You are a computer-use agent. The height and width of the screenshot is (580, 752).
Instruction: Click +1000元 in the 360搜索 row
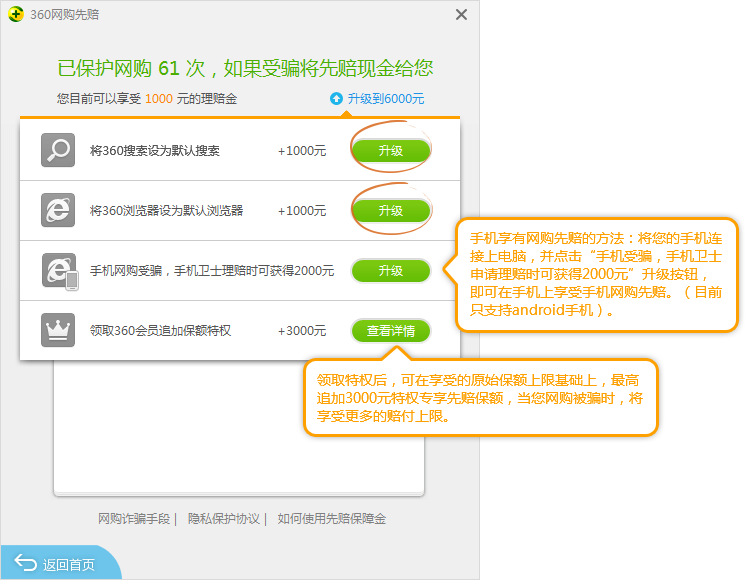(x=302, y=151)
